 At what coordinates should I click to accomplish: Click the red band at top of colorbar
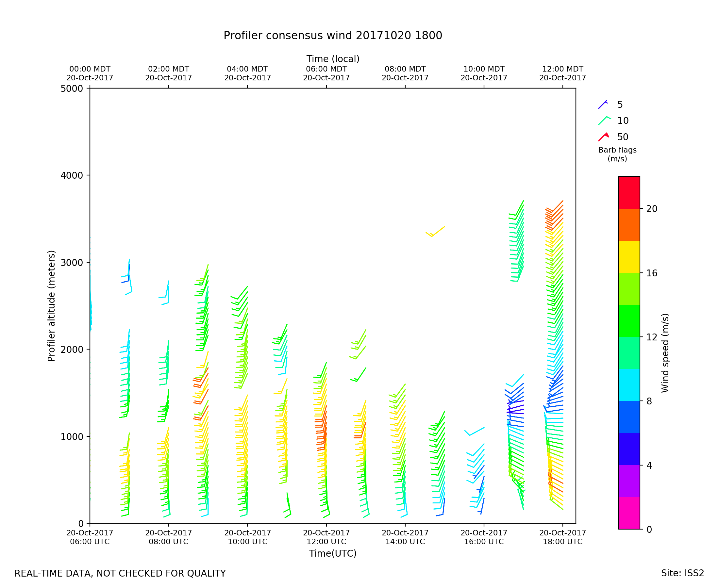tap(629, 192)
